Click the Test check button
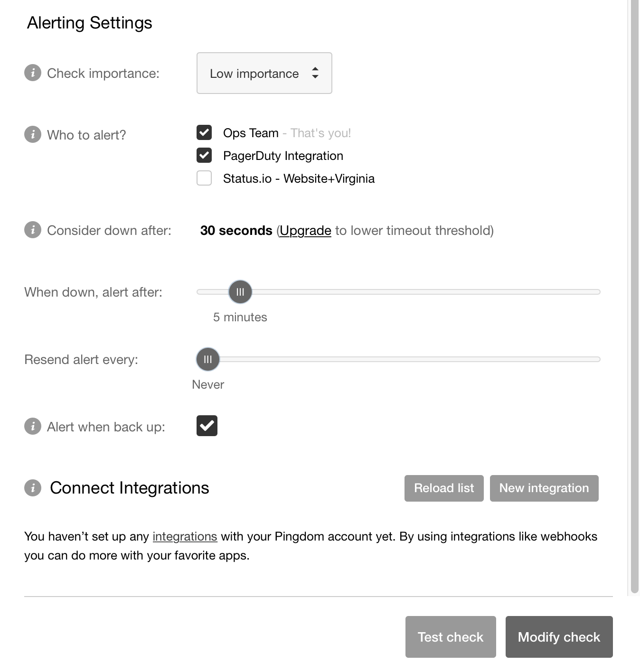The height and width of the screenshot is (672, 640). point(451,637)
